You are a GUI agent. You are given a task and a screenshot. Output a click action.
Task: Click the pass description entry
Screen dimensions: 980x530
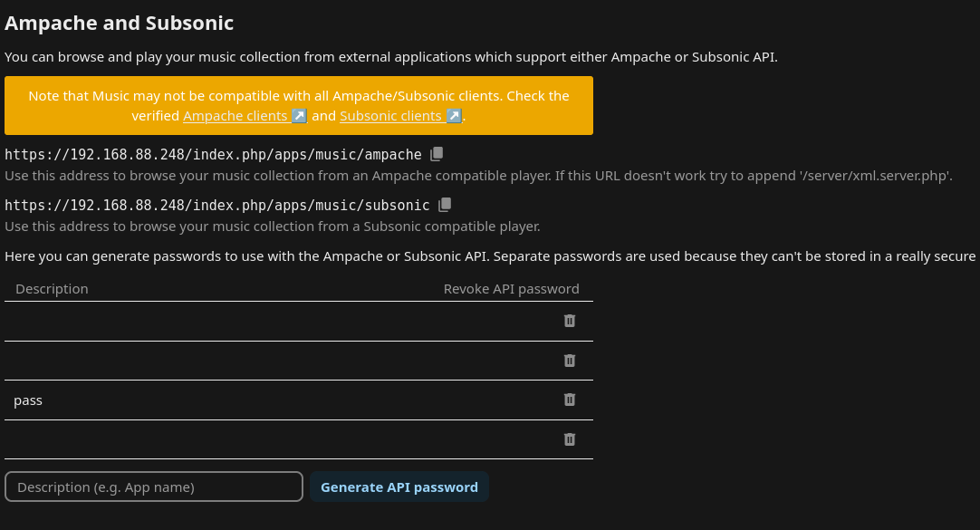28,400
